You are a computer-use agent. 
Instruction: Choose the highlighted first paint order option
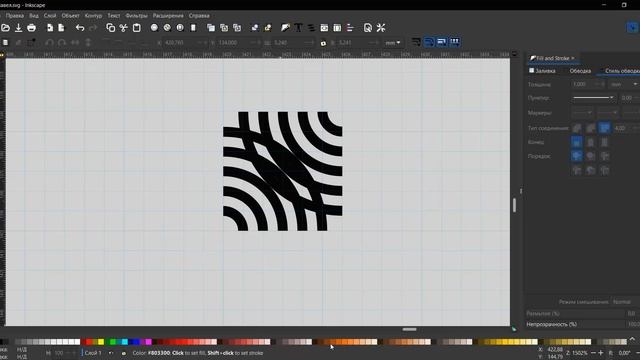[x=577, y=156]
